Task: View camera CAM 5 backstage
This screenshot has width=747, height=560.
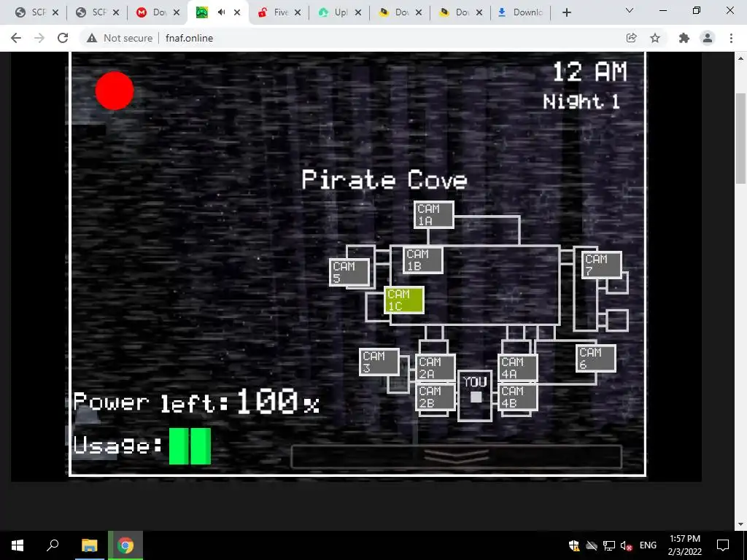Action: click(349, 273)
